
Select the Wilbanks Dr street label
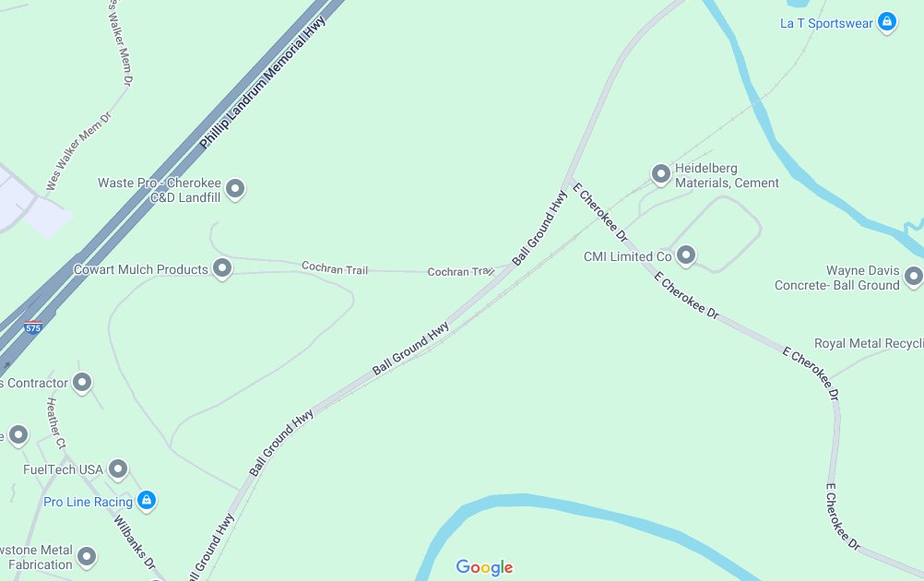click(135, 542)
